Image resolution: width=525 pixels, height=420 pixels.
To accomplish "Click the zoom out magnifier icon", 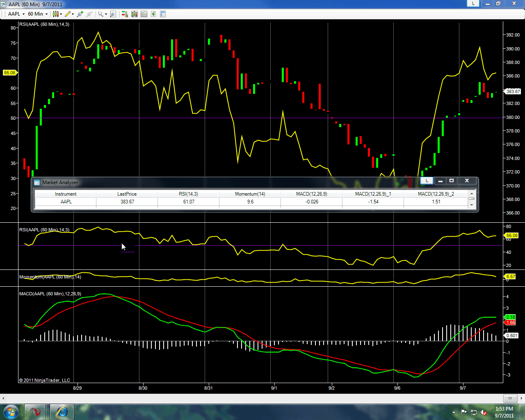I will pyautogui.click(x=89, y=14).
